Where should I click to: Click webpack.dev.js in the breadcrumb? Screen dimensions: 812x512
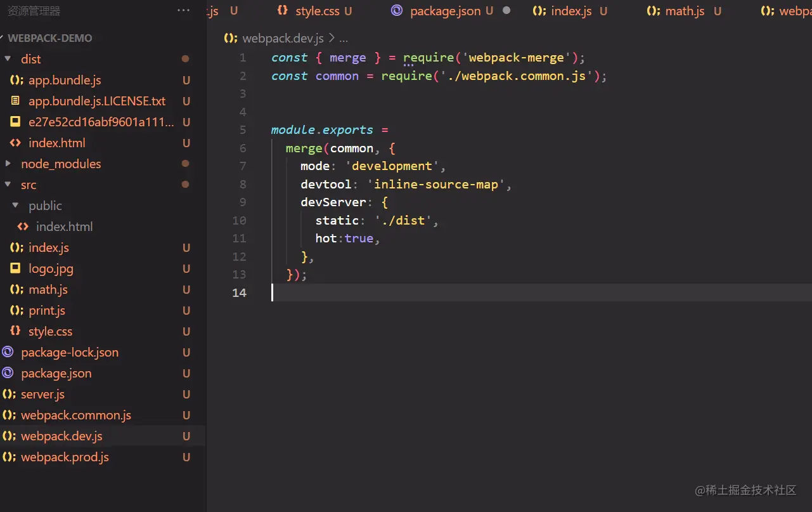283,39
